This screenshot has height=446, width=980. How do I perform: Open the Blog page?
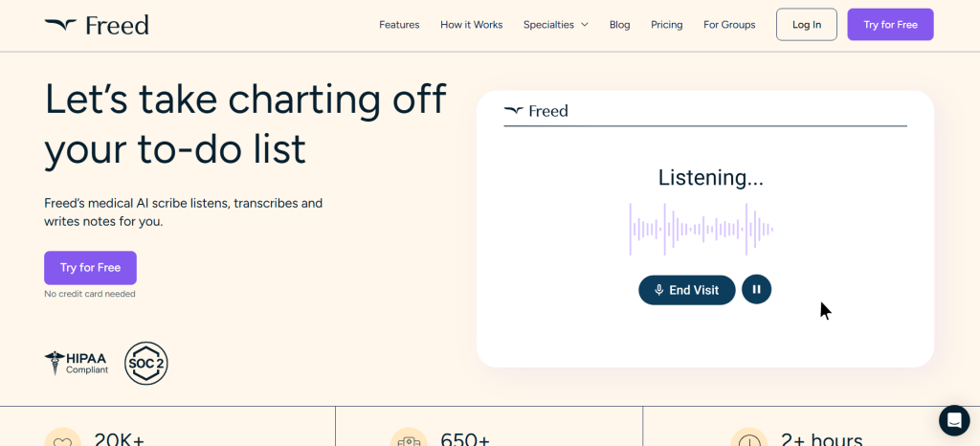pyautogui.click(x=619, y=25)
